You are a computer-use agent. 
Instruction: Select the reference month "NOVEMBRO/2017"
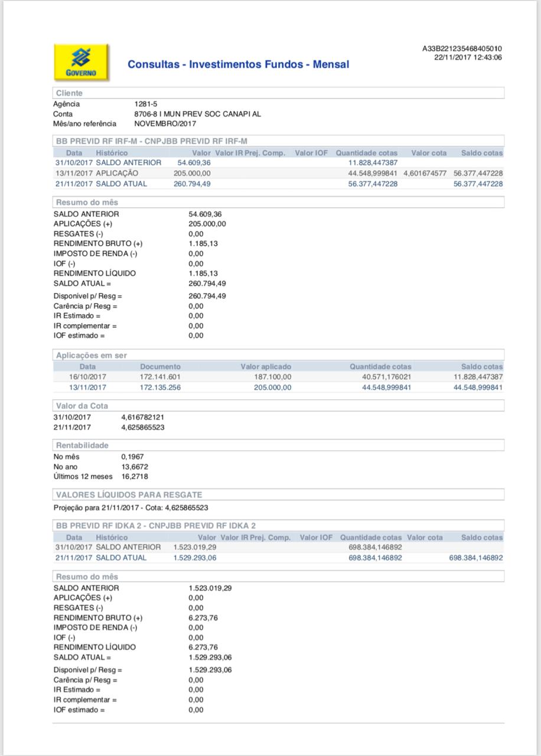tap(165, 123)
